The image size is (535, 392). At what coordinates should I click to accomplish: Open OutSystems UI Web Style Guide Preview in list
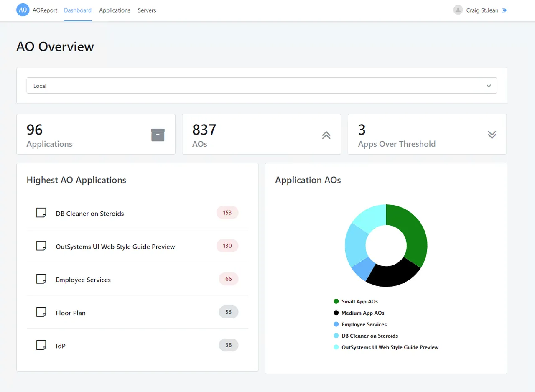(x=115, y=247)
